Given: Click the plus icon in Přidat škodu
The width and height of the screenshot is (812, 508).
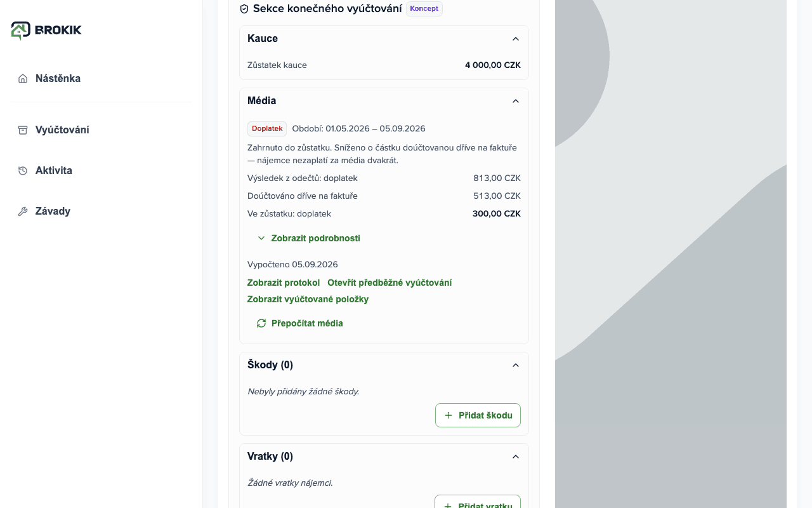Looking at the screenshot, I should click(x=449, y=415).
